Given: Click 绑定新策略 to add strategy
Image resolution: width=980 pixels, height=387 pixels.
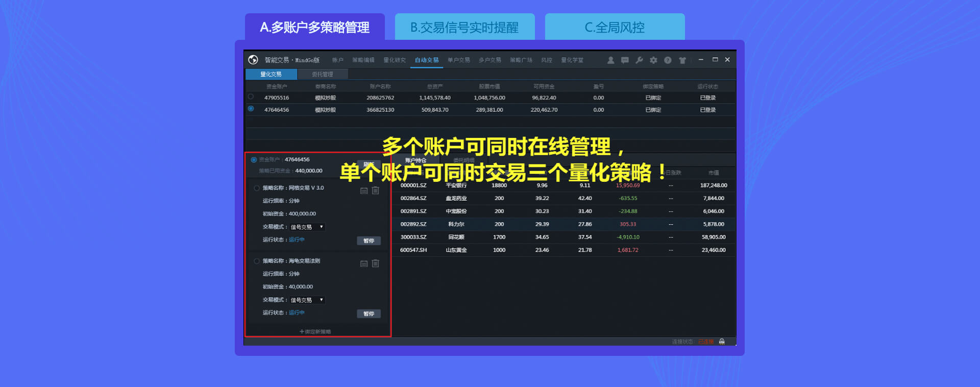Looking at the screenshot, I should tap(315, 331).
